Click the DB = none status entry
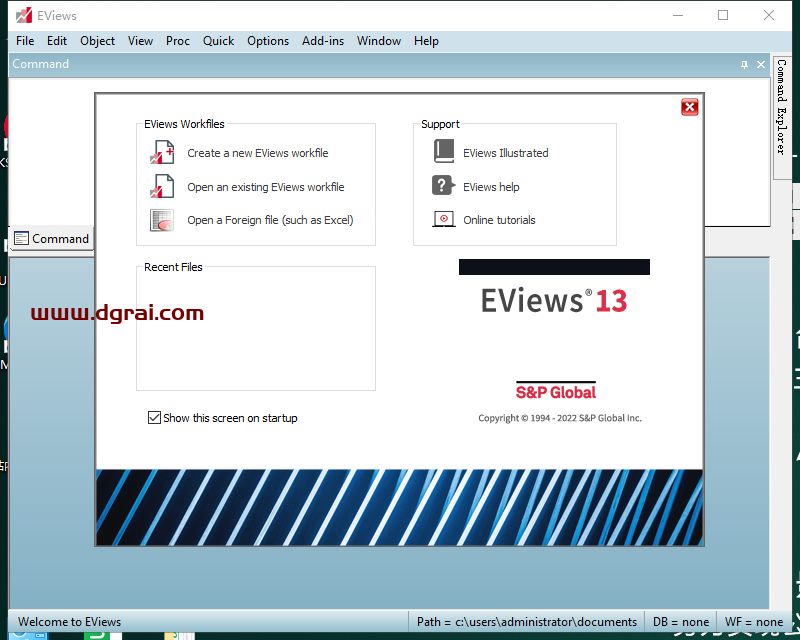This screenshot has height=640, width=800. point(681,622)
